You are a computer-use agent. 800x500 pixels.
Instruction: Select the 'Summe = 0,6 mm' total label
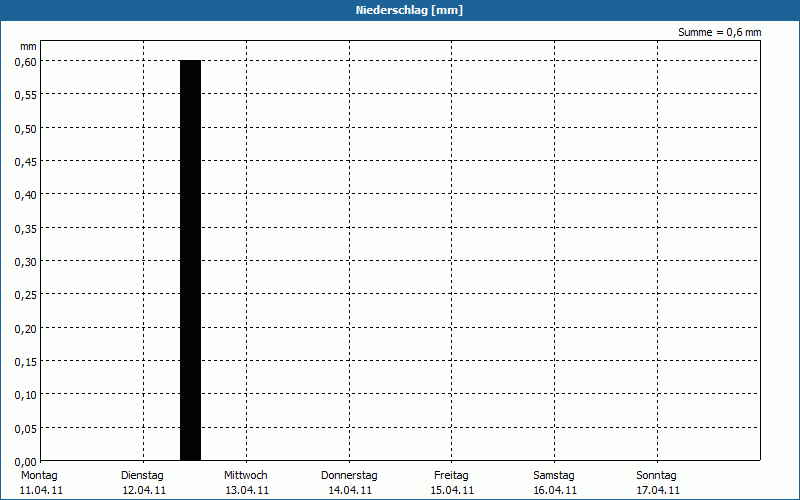[719, 33]
